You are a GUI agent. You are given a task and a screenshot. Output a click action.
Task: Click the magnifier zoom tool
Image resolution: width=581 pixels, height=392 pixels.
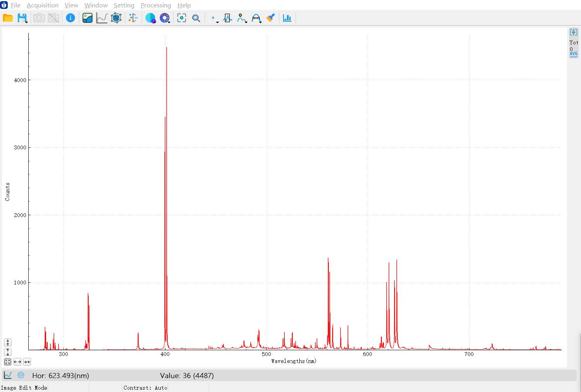click(196, 18)
